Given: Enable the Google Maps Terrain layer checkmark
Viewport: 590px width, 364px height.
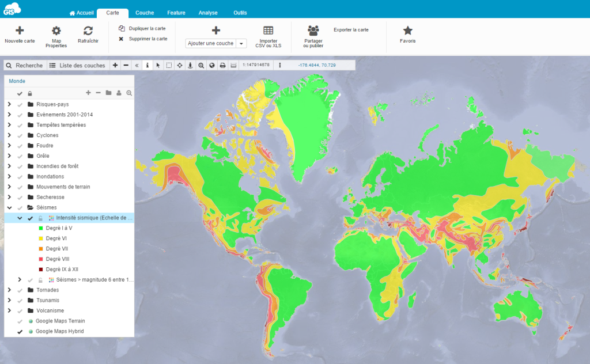Looking at the screenshot, I should 20,321.
